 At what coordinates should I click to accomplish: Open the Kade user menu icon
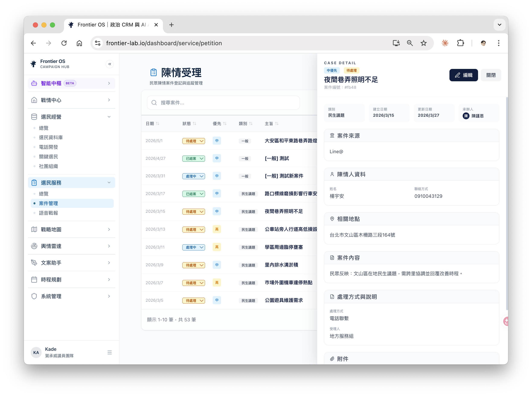coord(109,352)
